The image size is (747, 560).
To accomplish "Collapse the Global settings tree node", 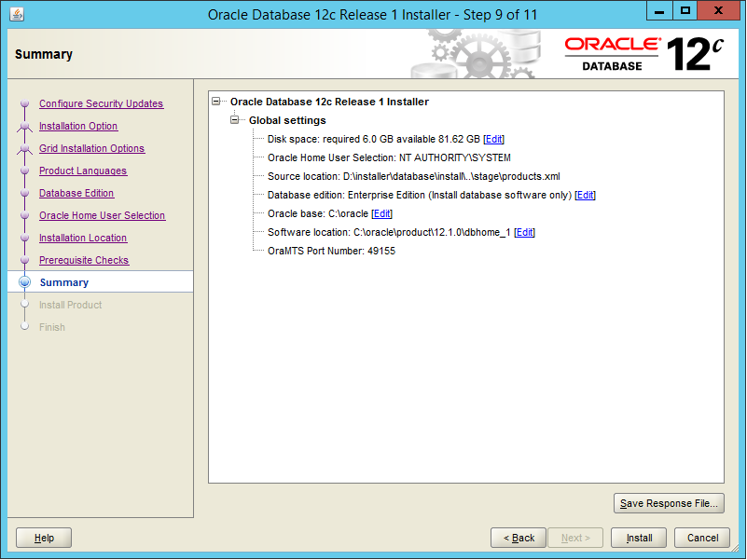I will pos(234,120).
